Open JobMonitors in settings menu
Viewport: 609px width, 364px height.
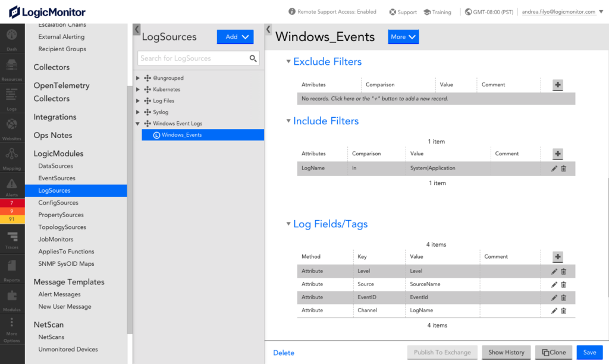coord(55,239)
